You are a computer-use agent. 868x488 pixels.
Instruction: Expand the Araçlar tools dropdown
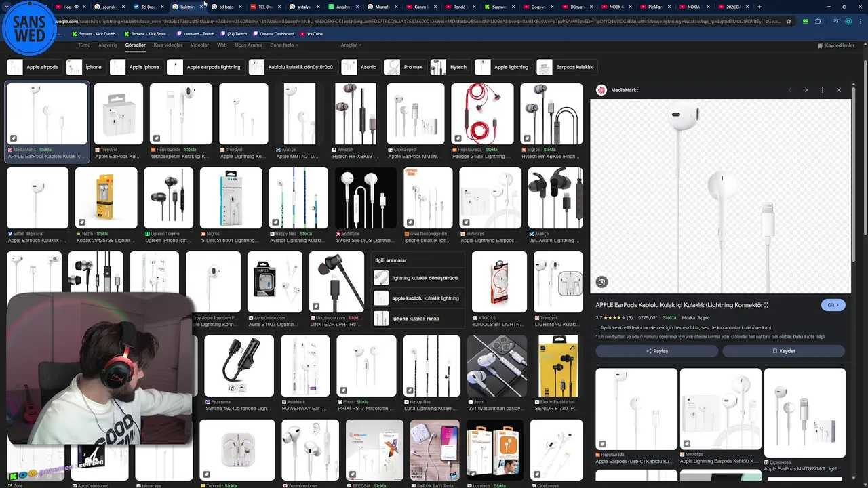(x=351, y=45)
